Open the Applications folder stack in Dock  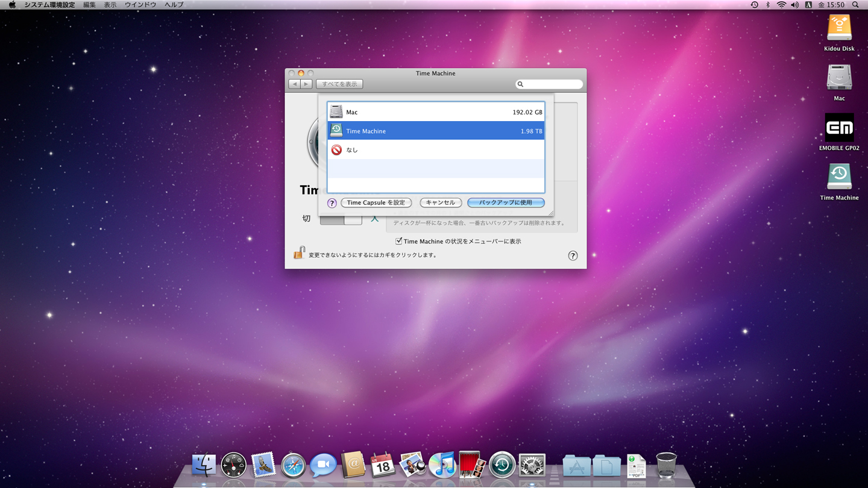577,466
